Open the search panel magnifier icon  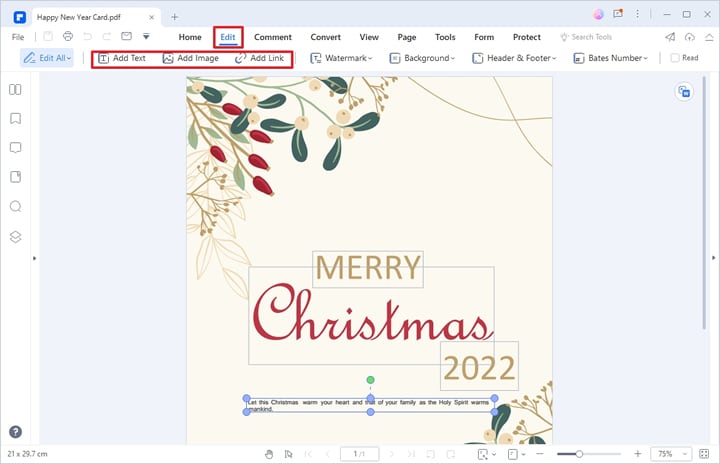[x=15, y=206]
